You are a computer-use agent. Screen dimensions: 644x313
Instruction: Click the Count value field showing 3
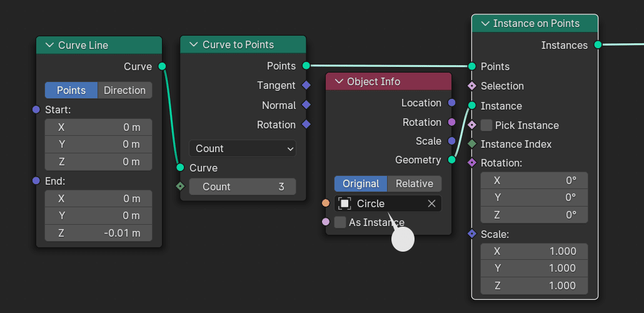243,187
